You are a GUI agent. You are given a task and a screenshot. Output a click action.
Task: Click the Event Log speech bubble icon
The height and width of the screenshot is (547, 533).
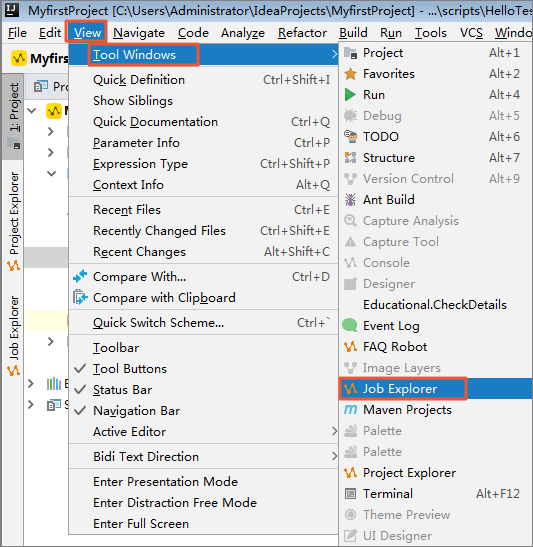[350, 325]
